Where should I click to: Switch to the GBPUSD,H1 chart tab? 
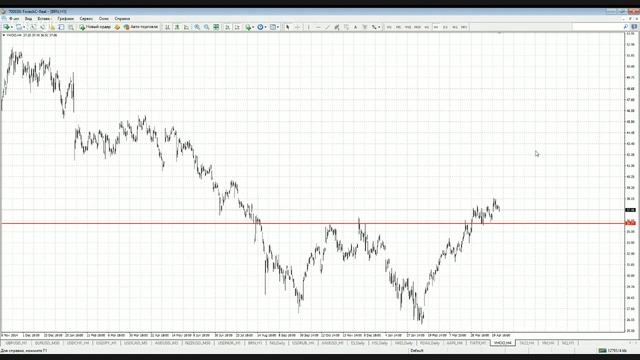pyautogui.click(x=16, y=343)
